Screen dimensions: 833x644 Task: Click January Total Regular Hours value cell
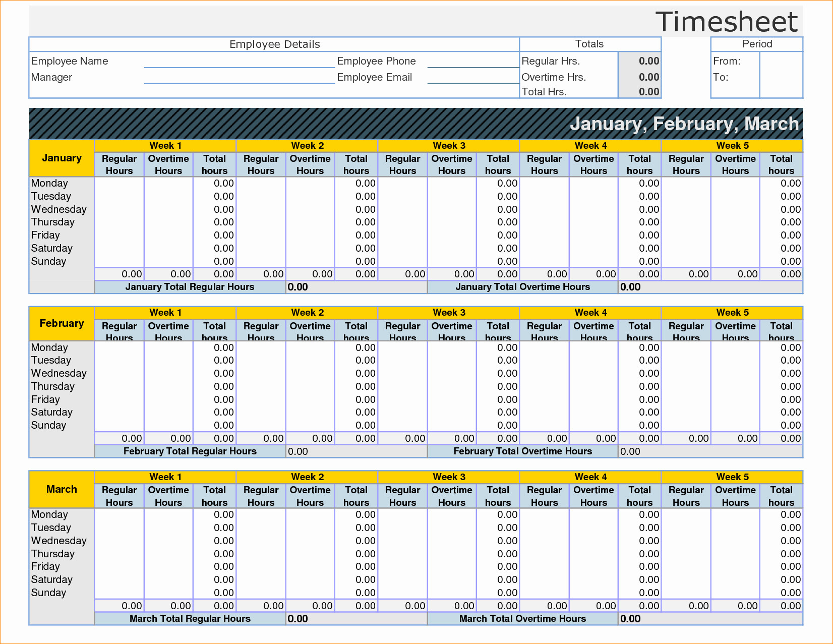(355, 286)
